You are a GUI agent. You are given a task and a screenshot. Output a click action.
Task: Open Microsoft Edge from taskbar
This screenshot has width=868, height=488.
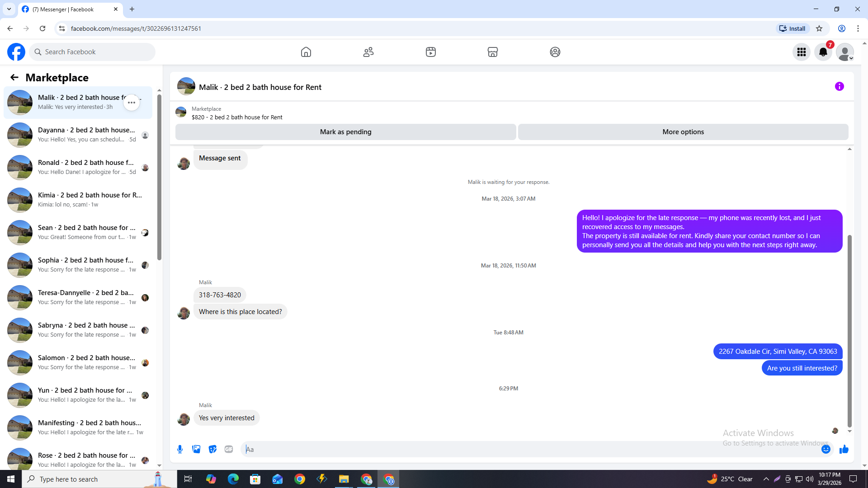[233, 479]
